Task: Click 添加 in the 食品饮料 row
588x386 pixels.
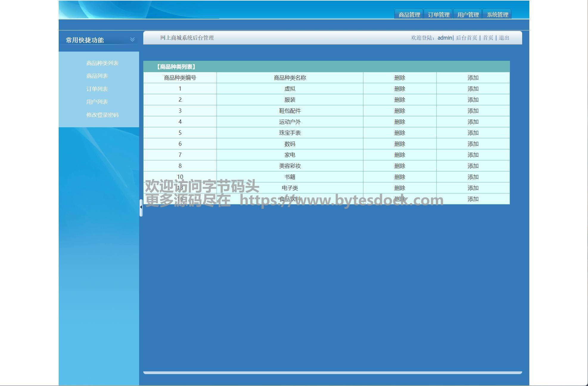Action: click(473, 199)
